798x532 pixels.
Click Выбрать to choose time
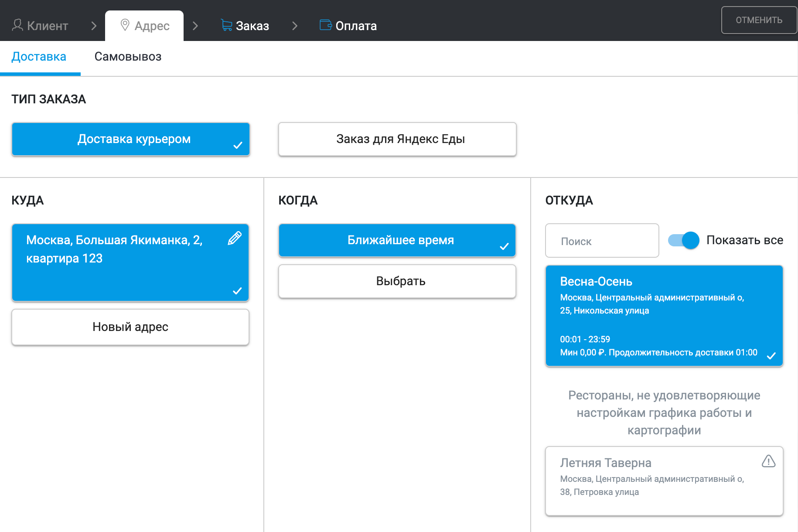[x=397, y=281]
